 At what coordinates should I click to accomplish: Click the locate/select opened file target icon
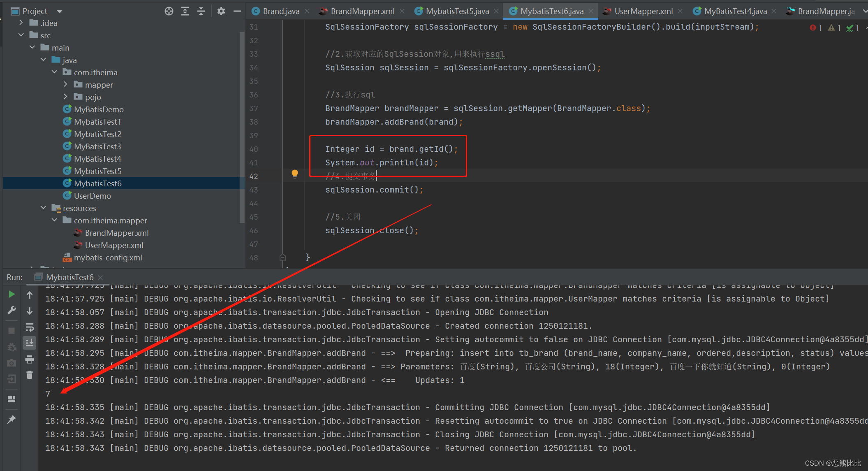tap(169, 11)
